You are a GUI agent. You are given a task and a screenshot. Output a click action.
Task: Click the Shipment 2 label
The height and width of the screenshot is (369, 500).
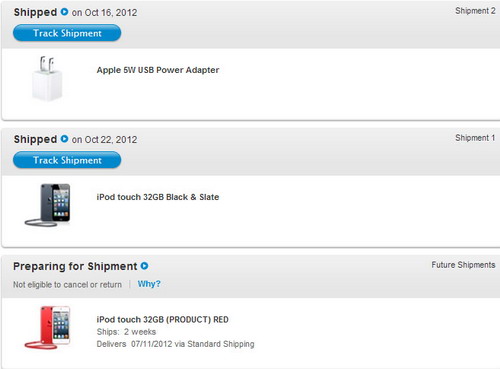[x=475, y=11]
